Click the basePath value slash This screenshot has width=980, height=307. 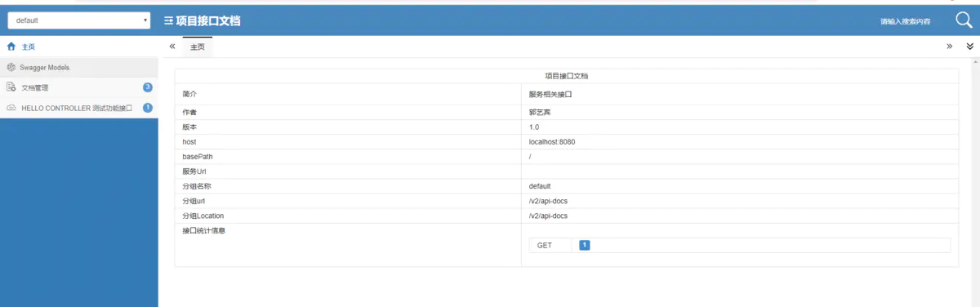click(531, 157)
